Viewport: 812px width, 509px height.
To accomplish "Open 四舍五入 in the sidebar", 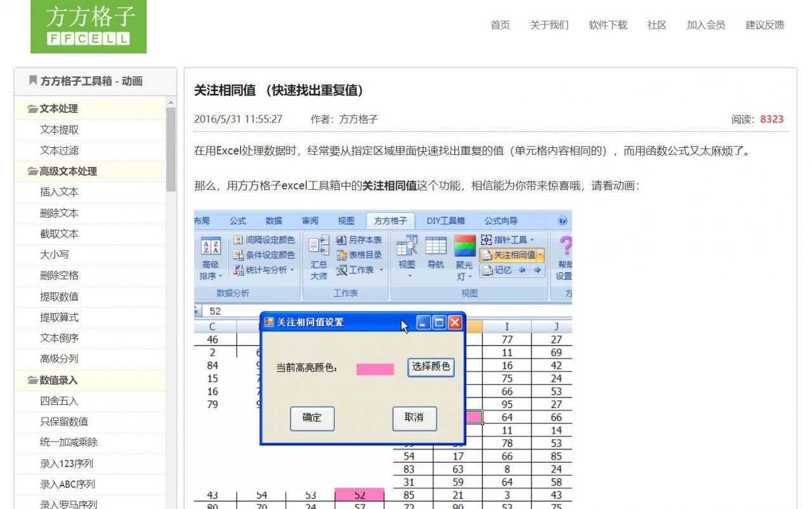I will pyautogui.click(x=59, y=401).
